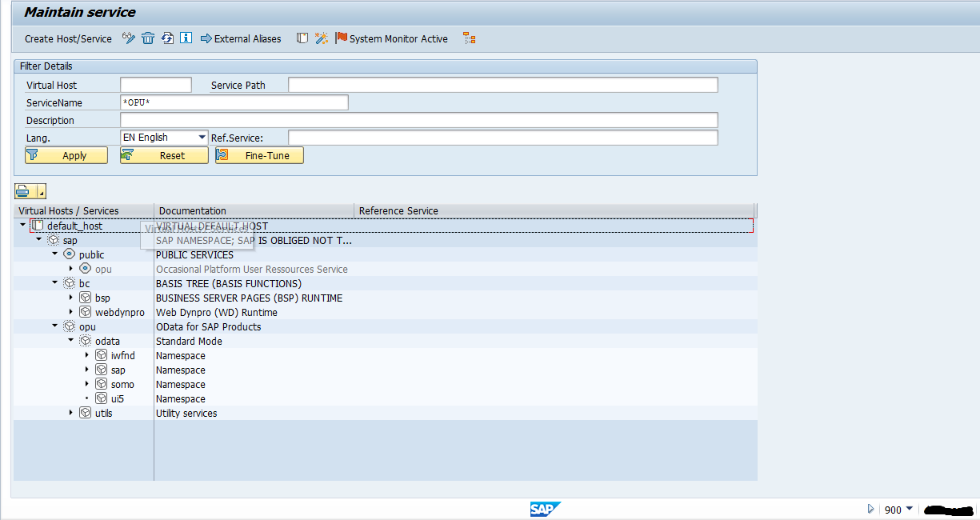
Task: Click the virtual host icon in the toolbar
Action: point(302,38)
